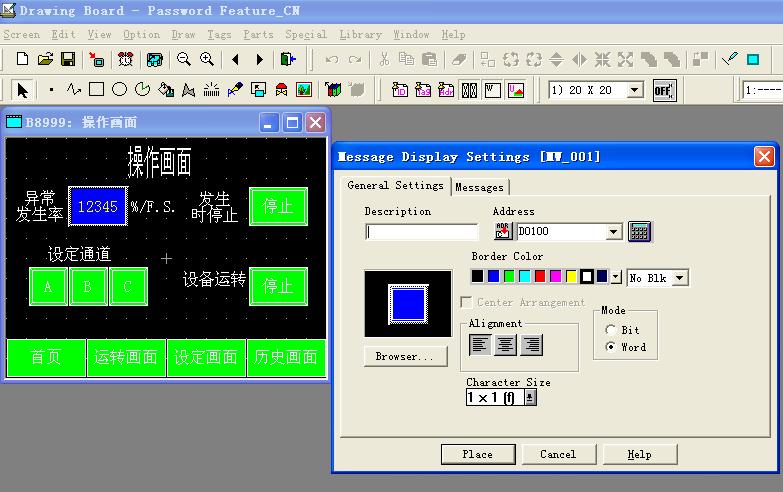Pick the red border color swatch

(x=541, y=277)
